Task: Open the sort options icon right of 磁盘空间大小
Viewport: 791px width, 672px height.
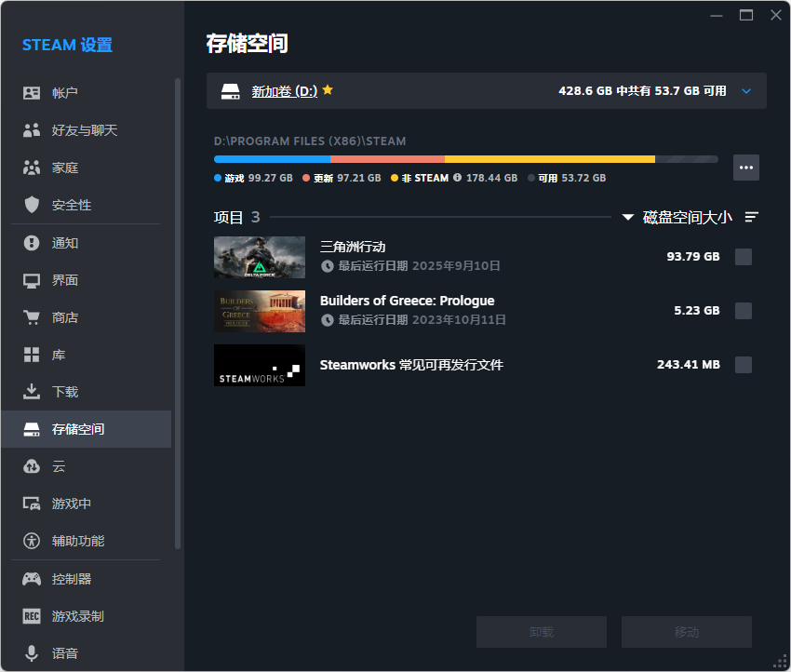Action: (752, 216)
